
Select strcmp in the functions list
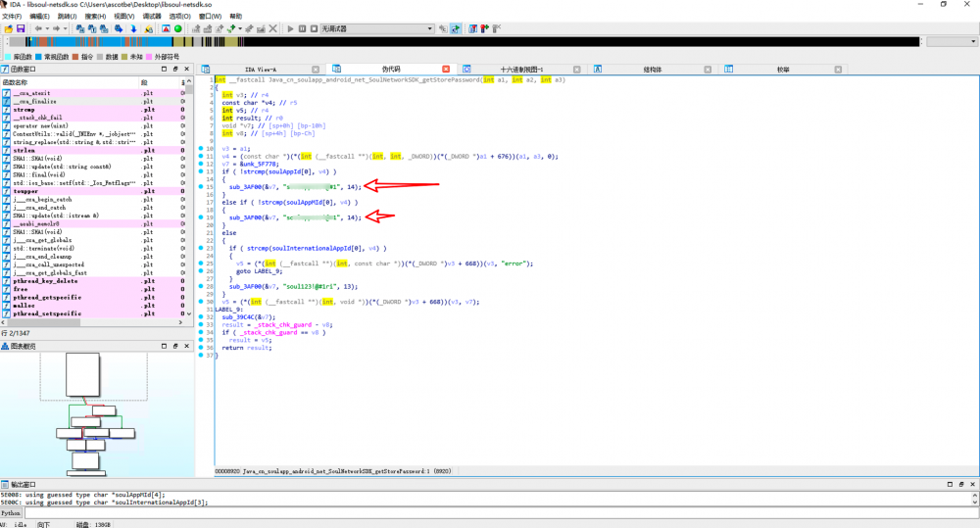click(x=24, y=109)
